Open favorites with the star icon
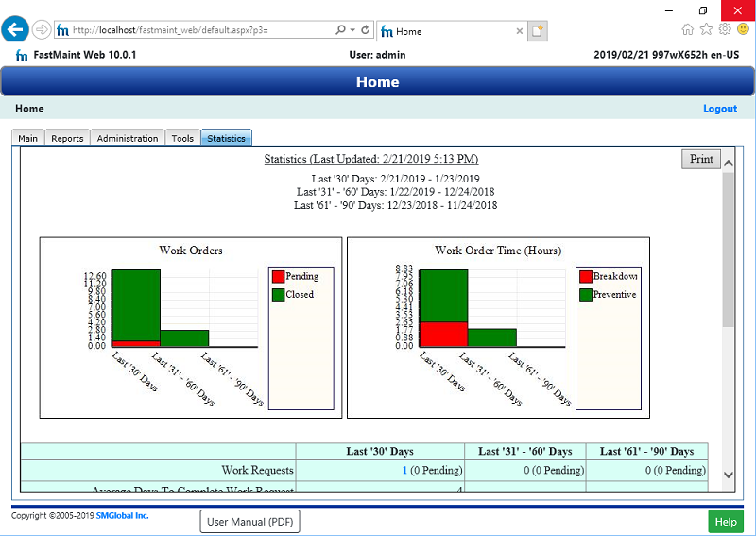The height and width of the screenshot is (536, 756). tap(706, 29)
